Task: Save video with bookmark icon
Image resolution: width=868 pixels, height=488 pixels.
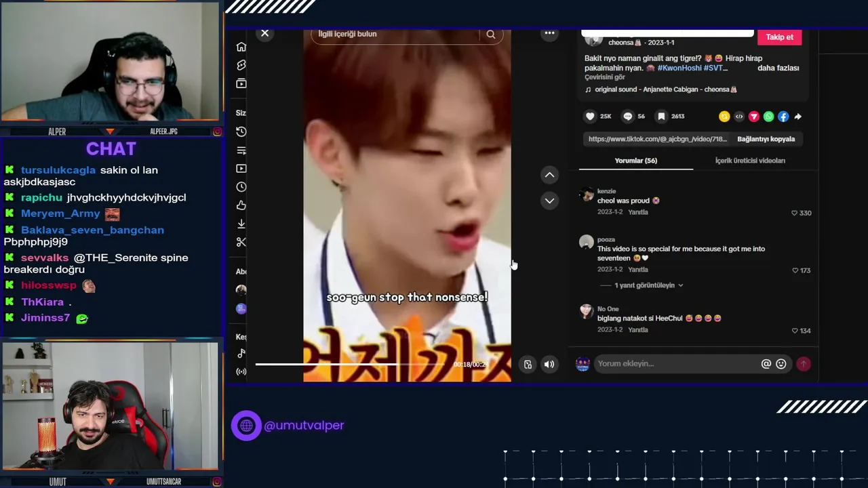Action: (661, 117)
